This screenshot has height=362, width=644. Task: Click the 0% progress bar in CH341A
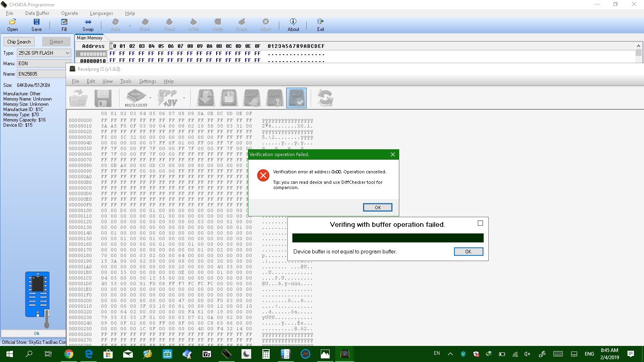34,333
